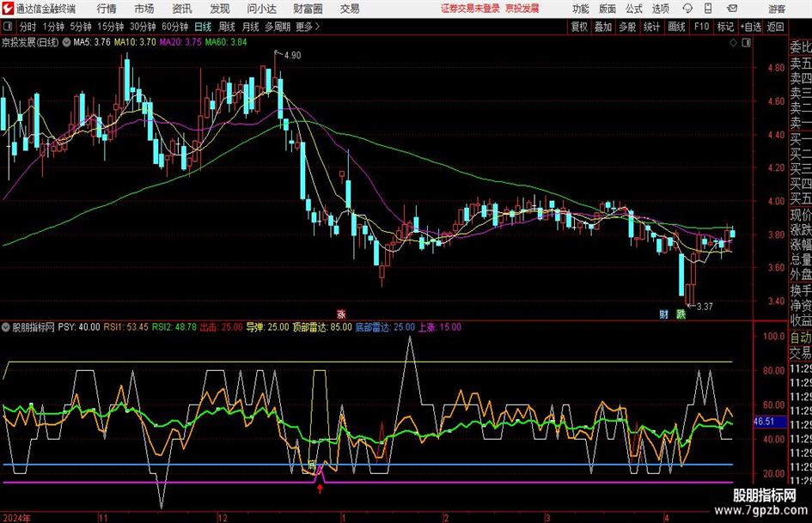Click the diamond icon at chart top right
Viewport: 812px width, 523px height.
pyautogui.click(x=733, y=43)
